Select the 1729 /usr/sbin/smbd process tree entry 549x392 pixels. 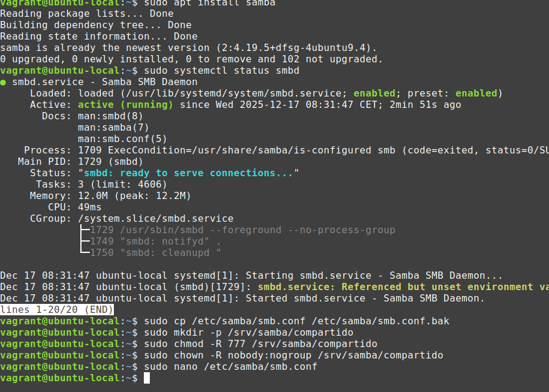pyautogui.click(x=243, y=230)
